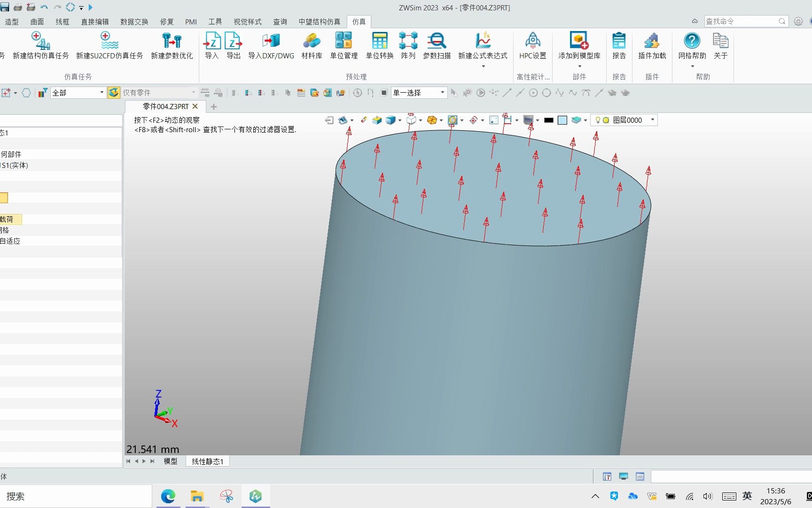This screenshot has height=508, width=812.
Task: Collapse the ribbon using the chevron
Action: pos(695,21)
